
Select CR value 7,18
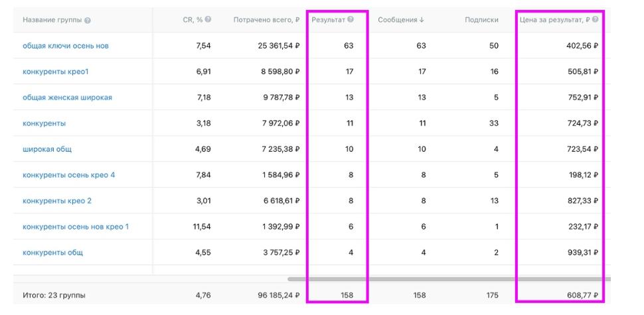tap(203, 97)
